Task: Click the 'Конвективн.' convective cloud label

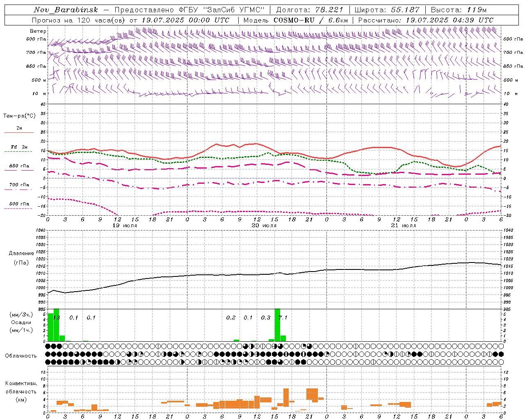Action: pyautogui.click(x=21, y=383)
